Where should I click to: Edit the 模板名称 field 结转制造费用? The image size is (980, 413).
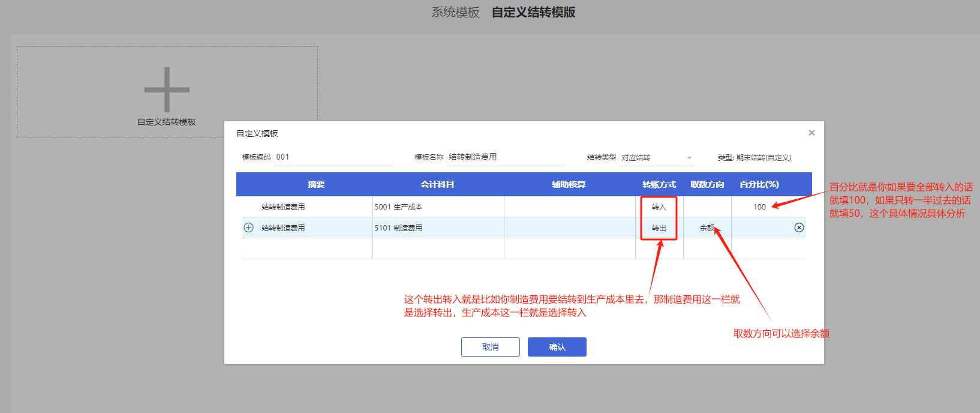[506, 157]
